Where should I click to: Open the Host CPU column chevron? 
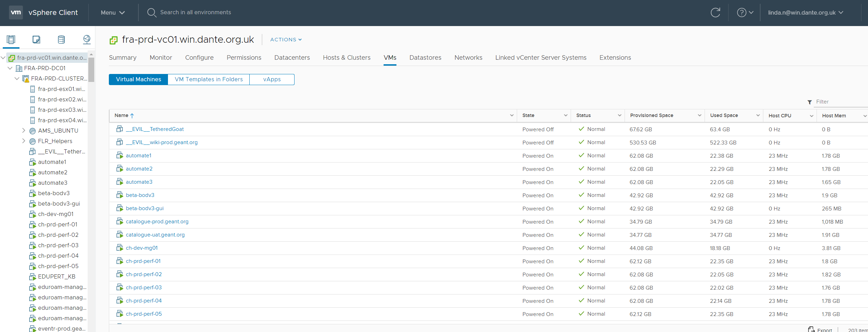[x=811, y=116]
